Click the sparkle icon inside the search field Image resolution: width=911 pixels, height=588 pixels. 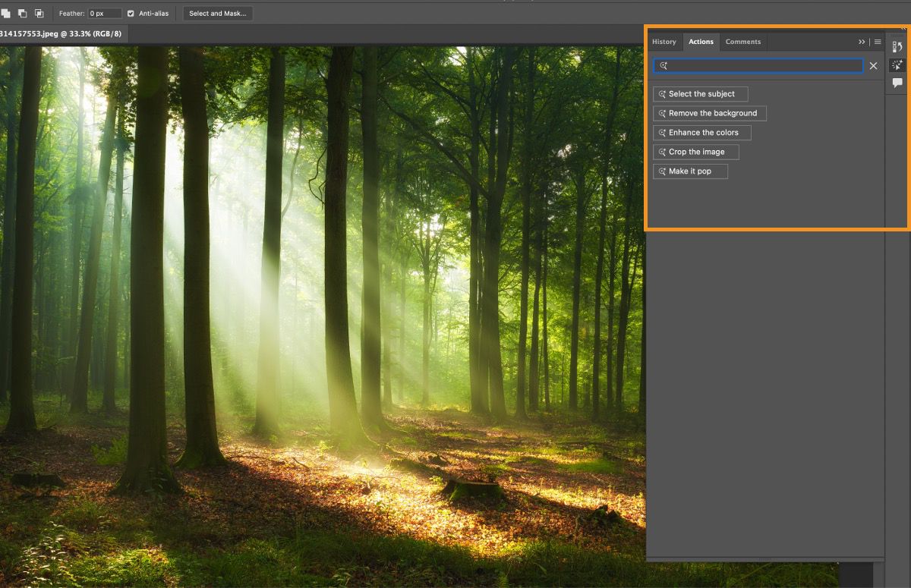coord(664,66)
